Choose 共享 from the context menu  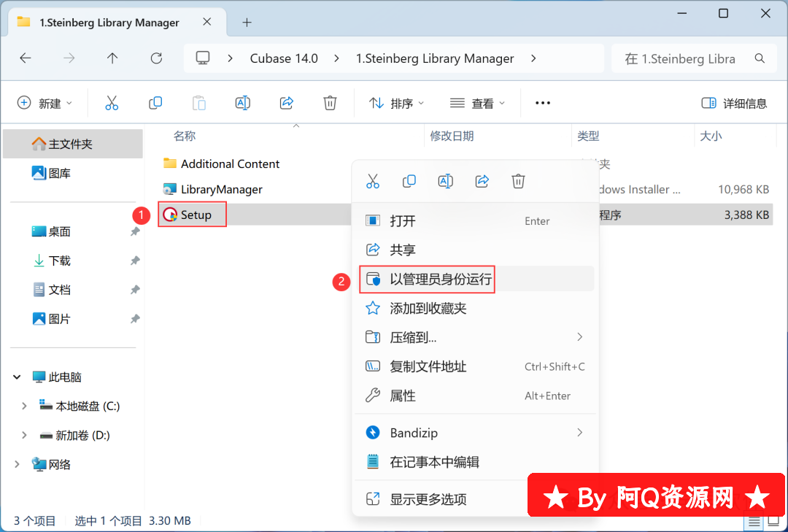pyautogui.click(x=476, y=250)
